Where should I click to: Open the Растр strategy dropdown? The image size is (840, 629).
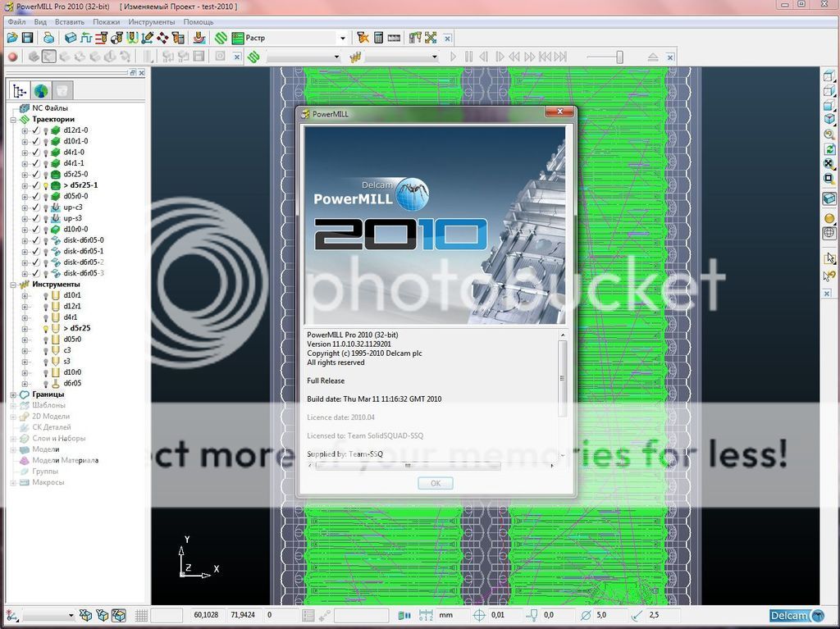click(342, 38)
